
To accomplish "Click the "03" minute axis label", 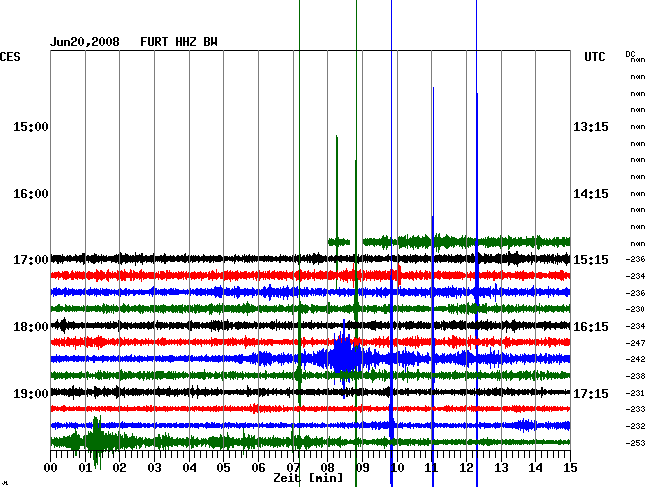I will tap(155, 468).
